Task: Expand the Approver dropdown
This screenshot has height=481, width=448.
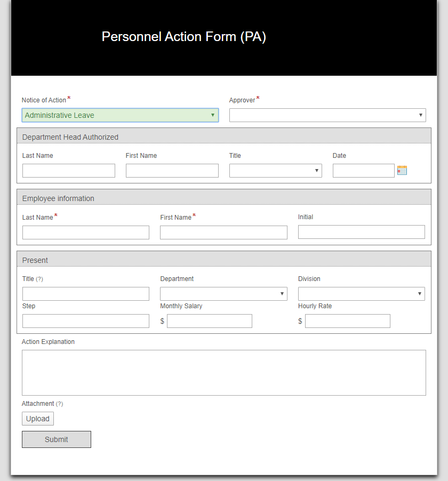Action: tap(327, 115)
